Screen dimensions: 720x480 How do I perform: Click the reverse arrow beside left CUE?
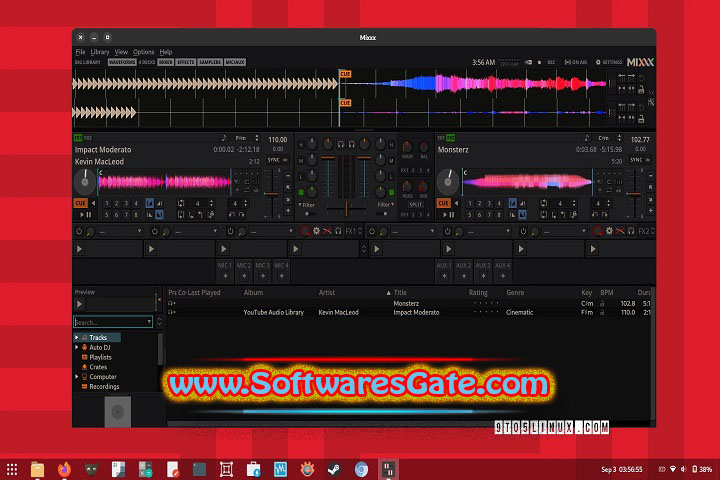[94, 203]
